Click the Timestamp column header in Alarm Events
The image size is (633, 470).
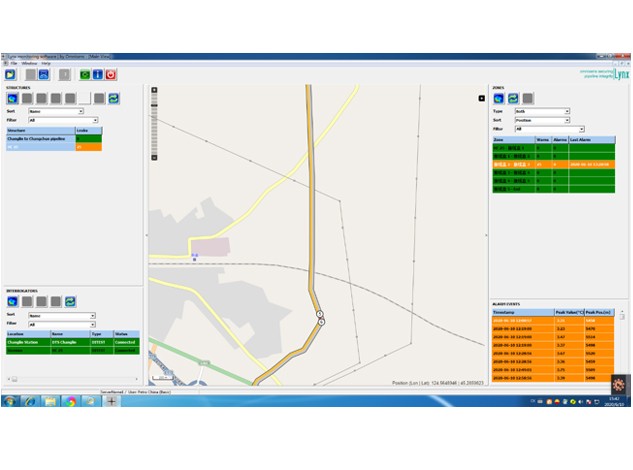pyautogui.click(x=522, y=311)
